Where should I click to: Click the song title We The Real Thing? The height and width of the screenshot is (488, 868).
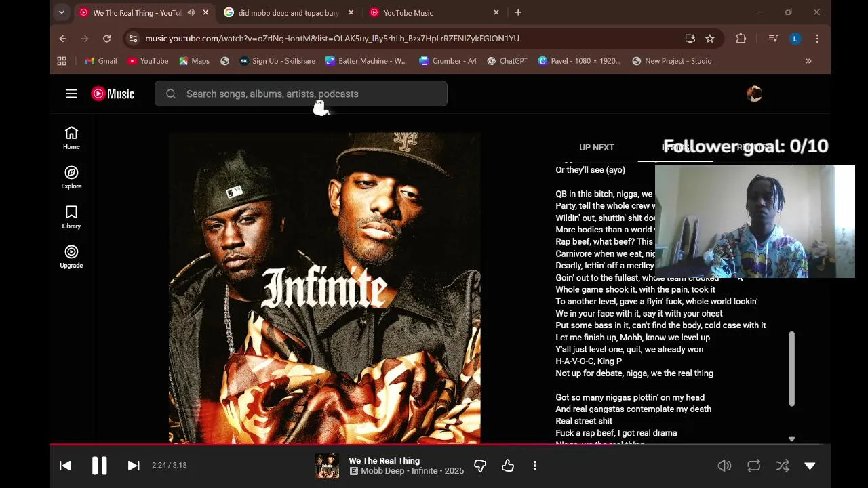384,460
